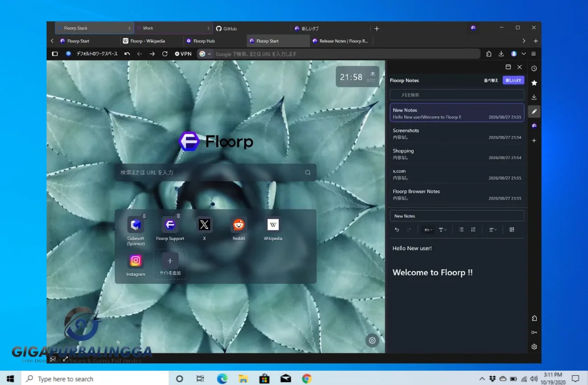The image size is (588, 385).
Task: Select the Notes pencil sidebar icon
Action: tap(534, 111)
